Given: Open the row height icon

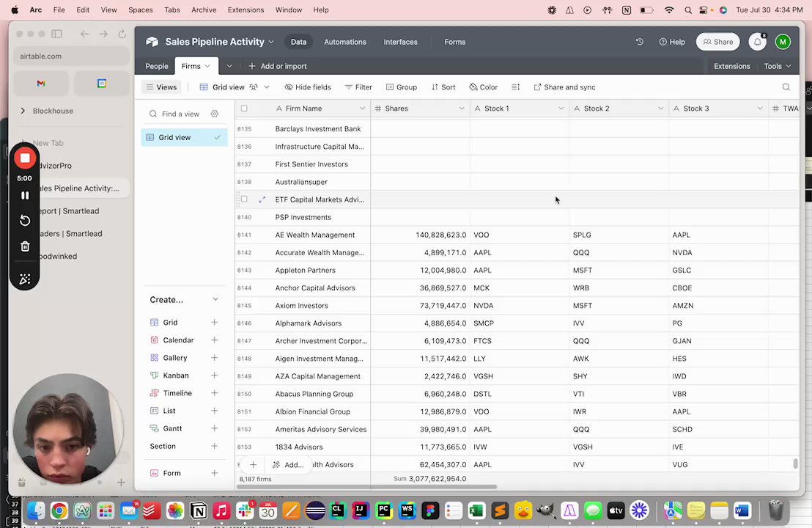Looking at the screenshot, I should (515, 87).
